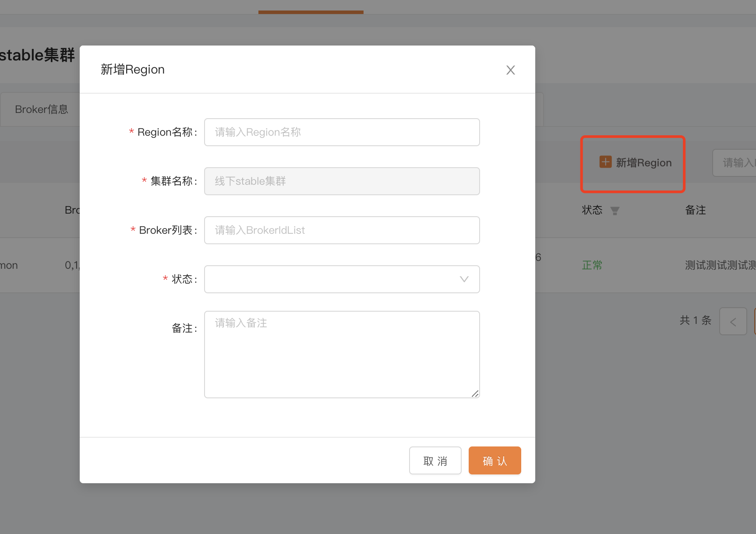The image size is (756, 534).
Task: Click the Broker列表 input field
Action: (x=342, y=230)
